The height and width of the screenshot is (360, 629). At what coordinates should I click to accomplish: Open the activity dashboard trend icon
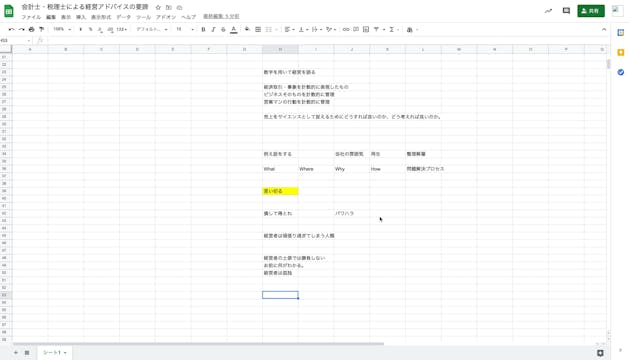[x=548, y=11]
